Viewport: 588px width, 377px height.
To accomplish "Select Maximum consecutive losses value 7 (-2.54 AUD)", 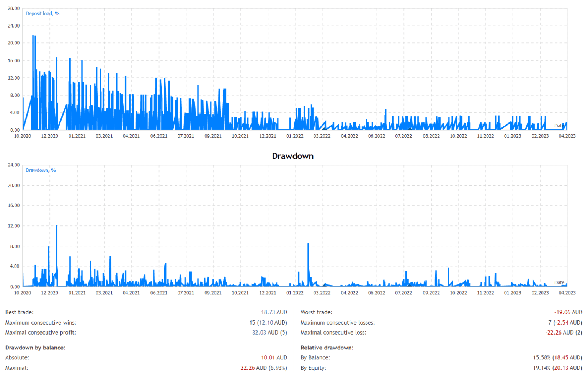I will pyautogui.click(x=565, y=323).
